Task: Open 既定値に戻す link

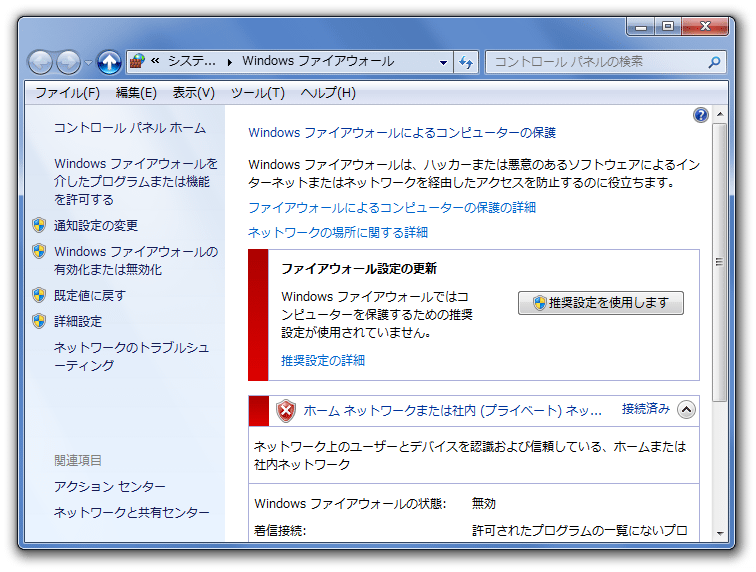Action: (90, 295)
